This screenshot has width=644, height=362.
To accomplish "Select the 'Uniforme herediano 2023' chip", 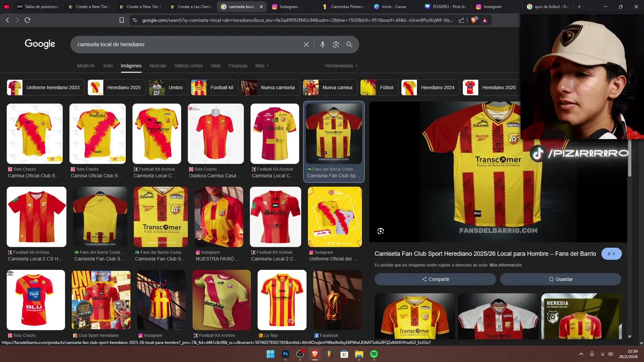I will (46, 87).
